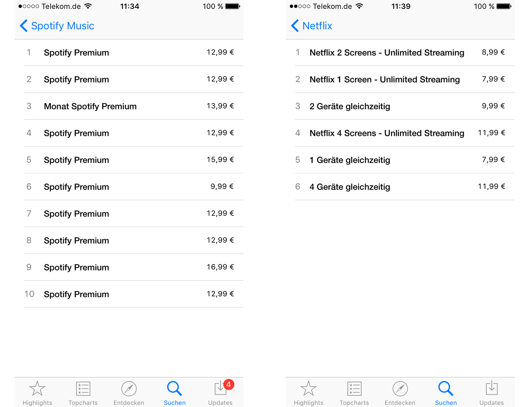Viewport: 532px width, 407px height.
Task: Select row 2 Spotify Premium 12,99 €
Action: pos(134,79)
